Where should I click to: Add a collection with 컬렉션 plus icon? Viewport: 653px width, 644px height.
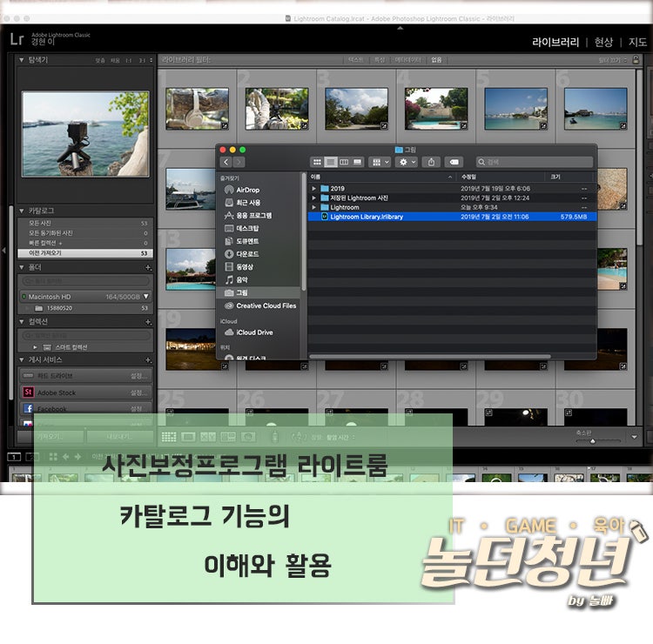pyautogui.click(x=148, y=322)
